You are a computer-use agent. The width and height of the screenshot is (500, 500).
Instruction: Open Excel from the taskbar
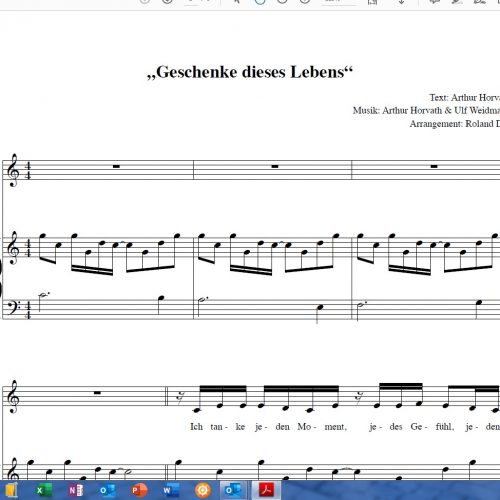pos(43,490)
